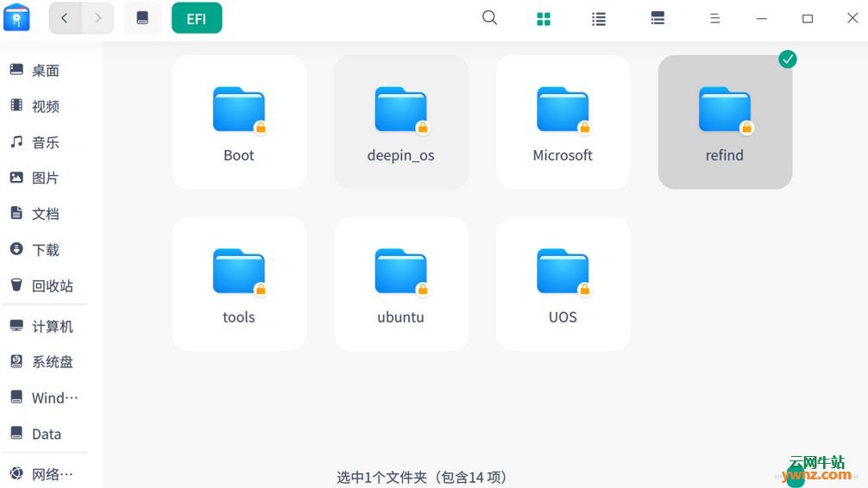This screenshot has width=868, height=488.
Task: Open 图片 in the sidebar
Action: click(x=44, y=178)
